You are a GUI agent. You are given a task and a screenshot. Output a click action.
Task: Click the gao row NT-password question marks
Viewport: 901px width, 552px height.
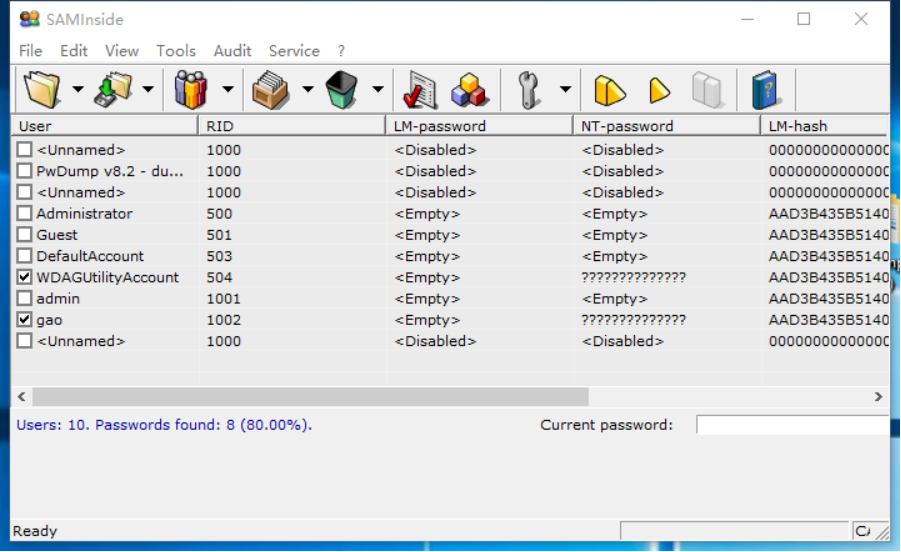pos(633,320)
